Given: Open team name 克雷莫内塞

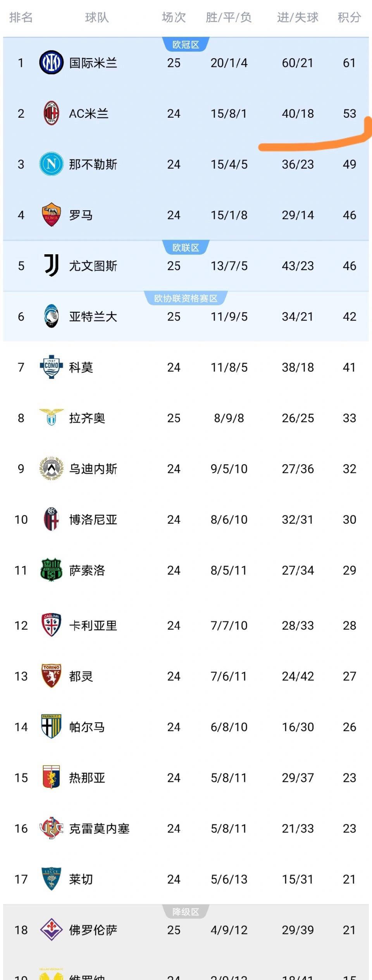Looking at the screenshot, I should 99,828.
